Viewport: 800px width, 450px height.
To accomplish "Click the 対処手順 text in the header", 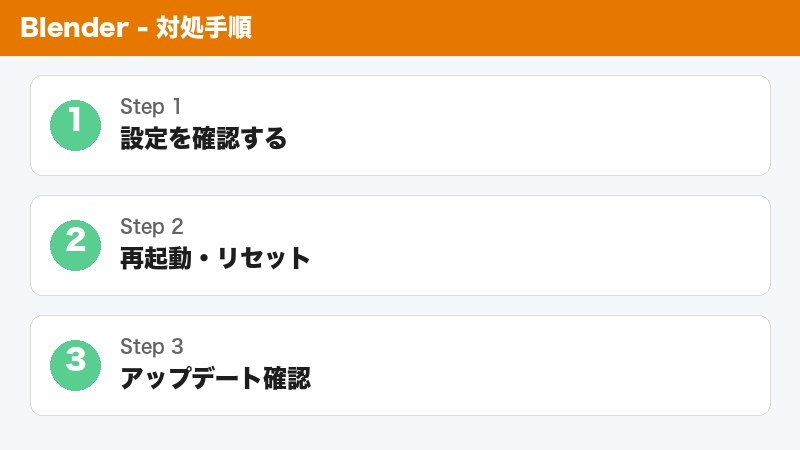I will pos(204,28).
